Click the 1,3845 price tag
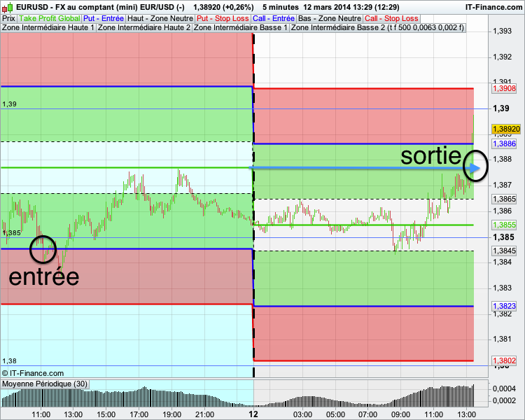The width and height of the screenshot is (525, 420). point(505,251)
